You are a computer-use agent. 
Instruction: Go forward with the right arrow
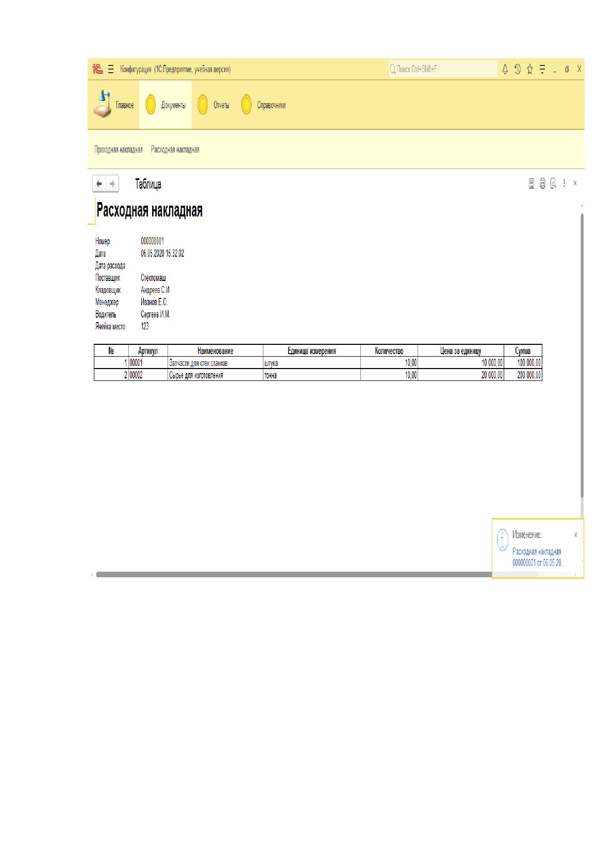(112, 183)
